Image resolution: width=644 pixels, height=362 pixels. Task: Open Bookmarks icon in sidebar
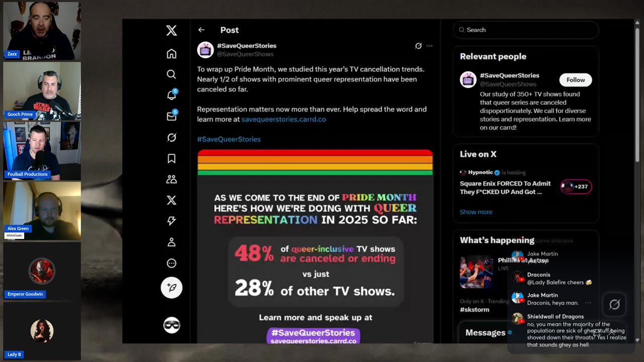coord(172,158)
